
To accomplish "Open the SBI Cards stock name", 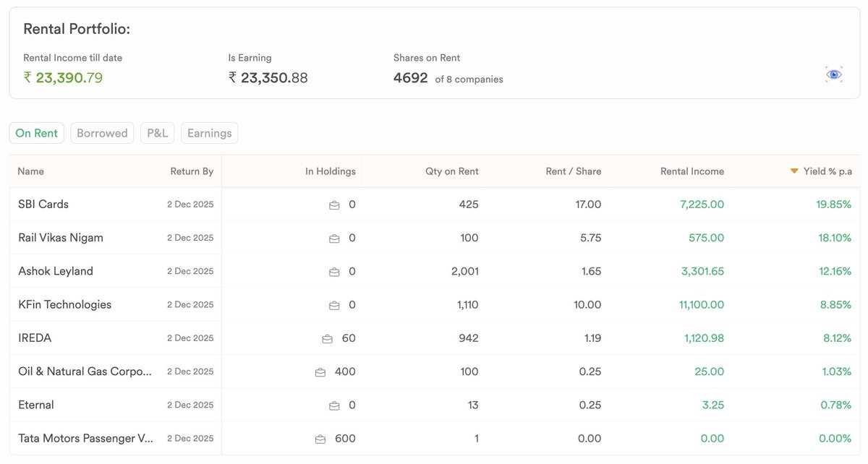I will 43,205.
